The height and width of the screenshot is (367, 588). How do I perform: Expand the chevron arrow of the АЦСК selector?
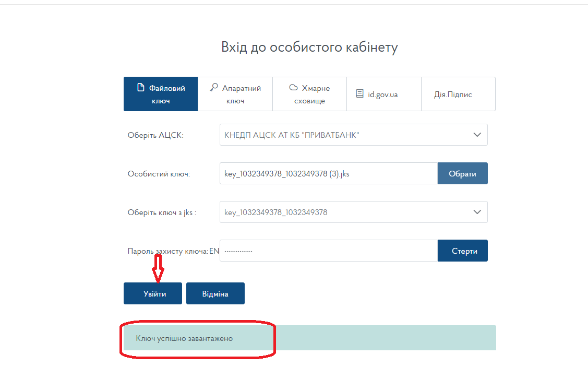(477, 135)
